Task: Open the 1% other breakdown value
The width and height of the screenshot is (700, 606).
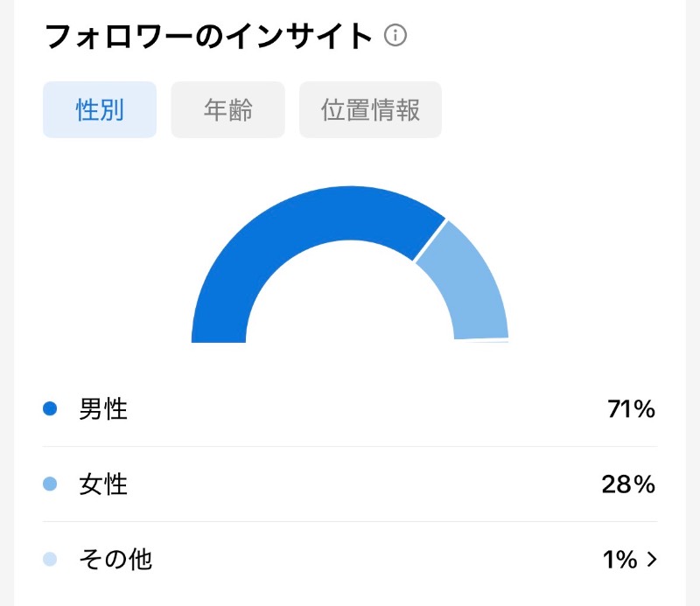Action: coord(619,560)
